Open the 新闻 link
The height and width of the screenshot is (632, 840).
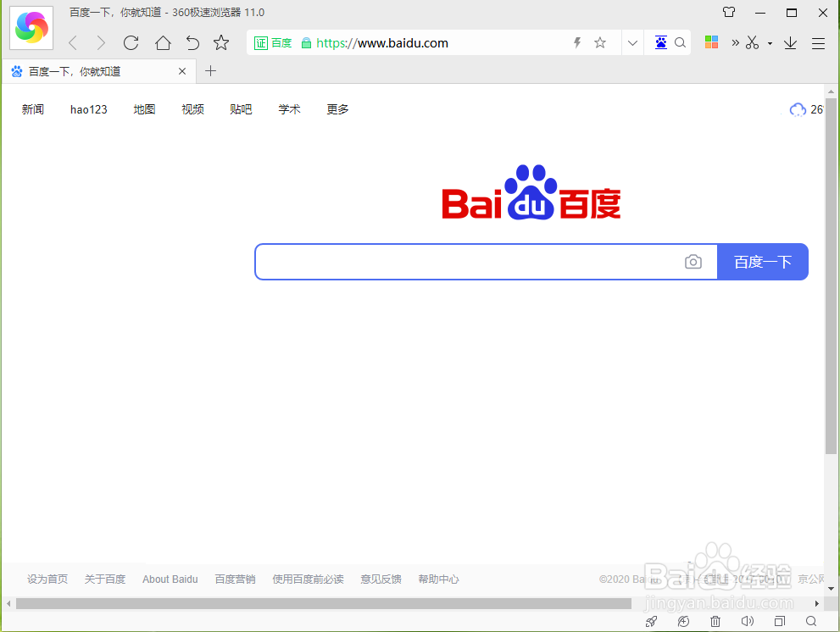click(x=33, y=109)
